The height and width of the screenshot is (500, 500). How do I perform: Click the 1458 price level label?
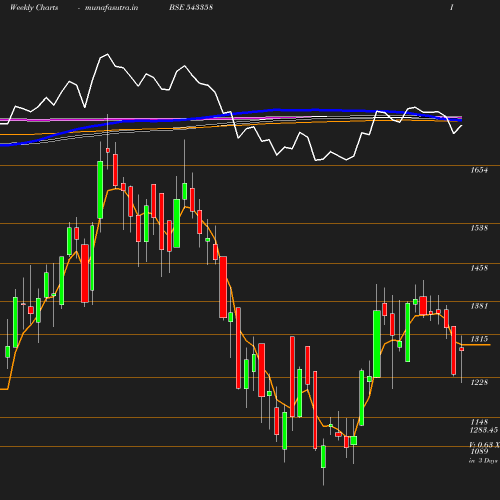479,268
